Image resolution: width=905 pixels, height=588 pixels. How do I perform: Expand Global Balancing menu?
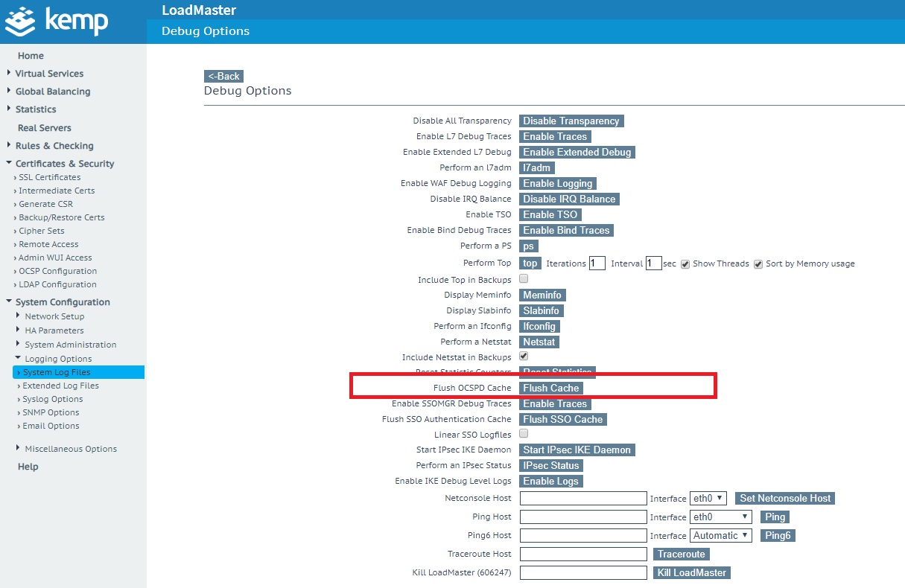pyautogui.click(x=53, y=92)
